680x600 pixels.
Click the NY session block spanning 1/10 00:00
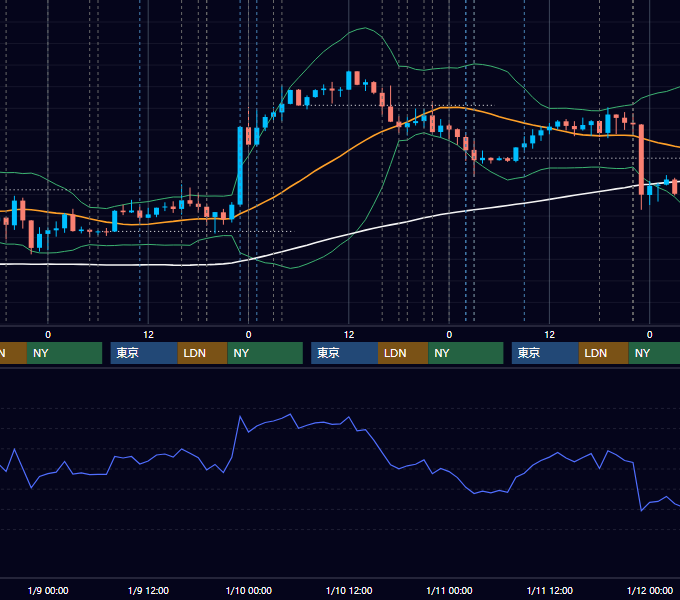265,353
